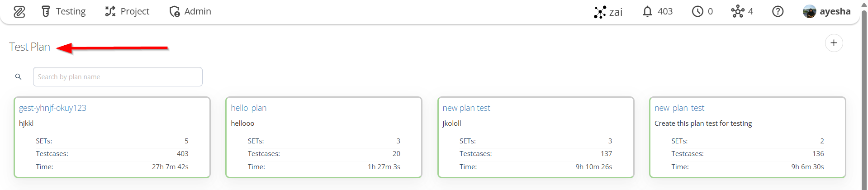Click the plus button to add plan

click(x=834, y=43)
